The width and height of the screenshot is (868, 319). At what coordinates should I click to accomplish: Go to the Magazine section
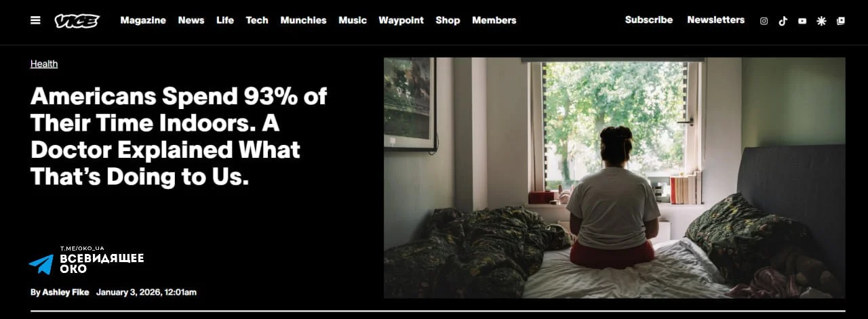[x=143, y=20]
